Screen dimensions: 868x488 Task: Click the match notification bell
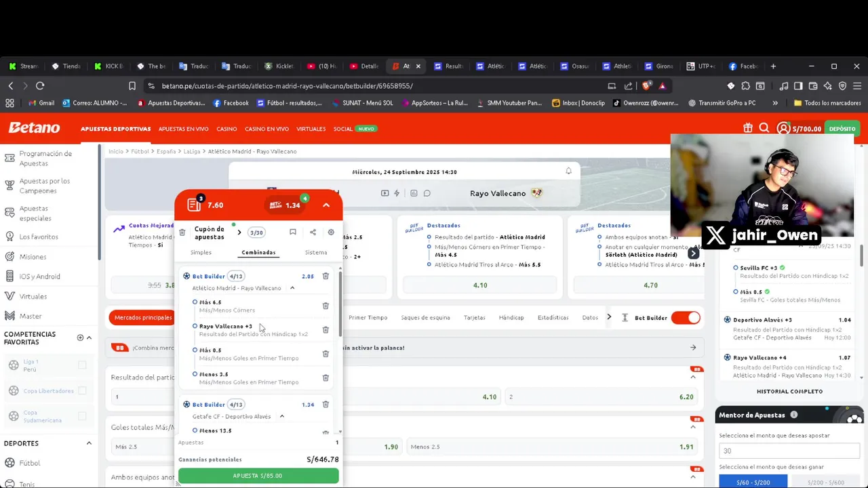pyautogui.click(x=568, y=171)
